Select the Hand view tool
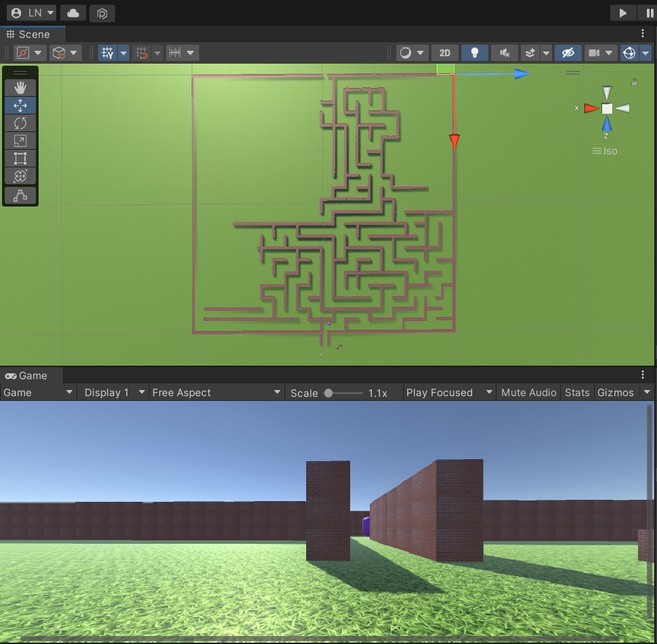657x644 pixels. point(20,87)
